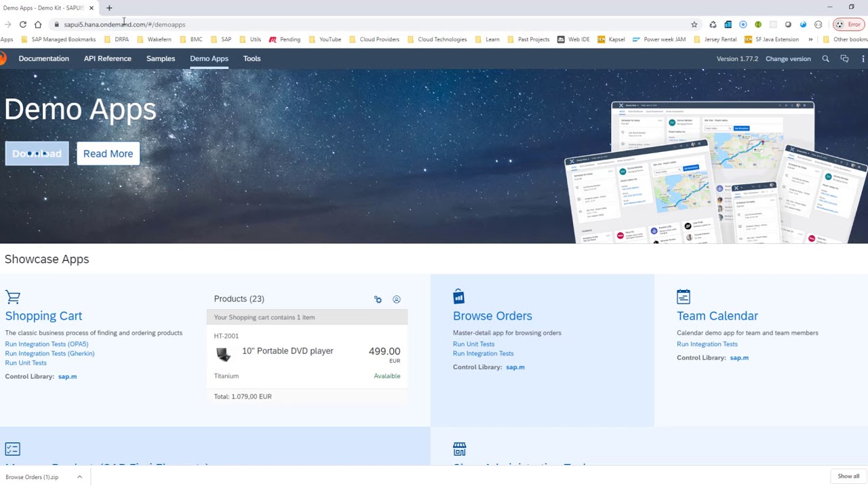Image resolution: width=868 pixels, height=488 pixels.
Task: Open the Power week JAM bookmark
Action: [x=659, y=39]
